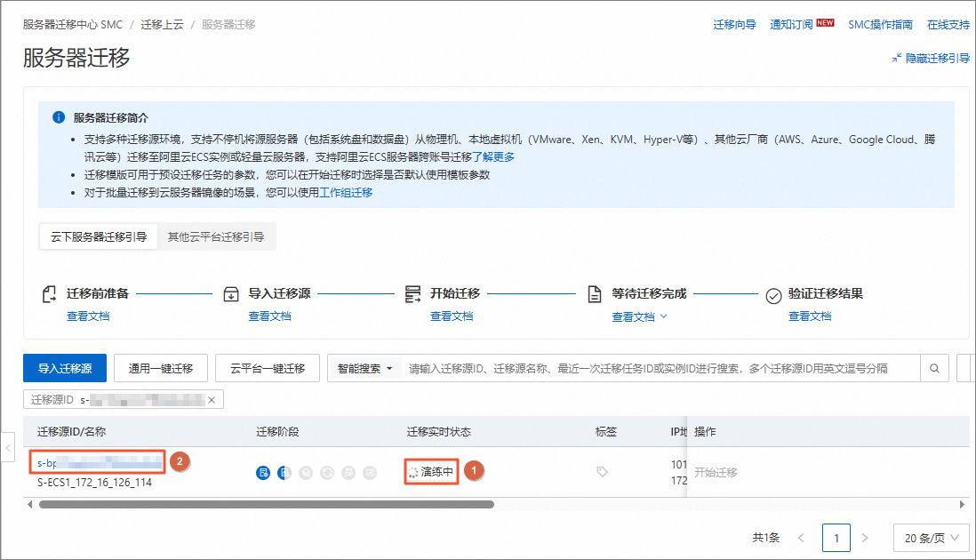Click the 导入迁移源 step icon
976x560 pixels.
click(x=231, y=293)
